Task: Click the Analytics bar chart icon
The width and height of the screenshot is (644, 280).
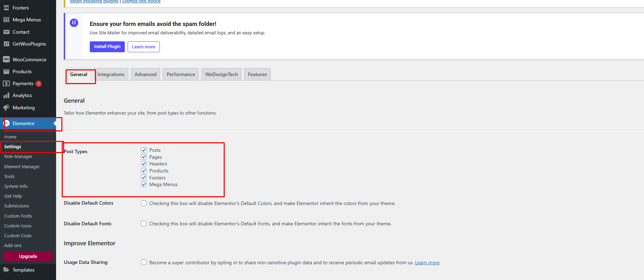Action: click(6, 95)
